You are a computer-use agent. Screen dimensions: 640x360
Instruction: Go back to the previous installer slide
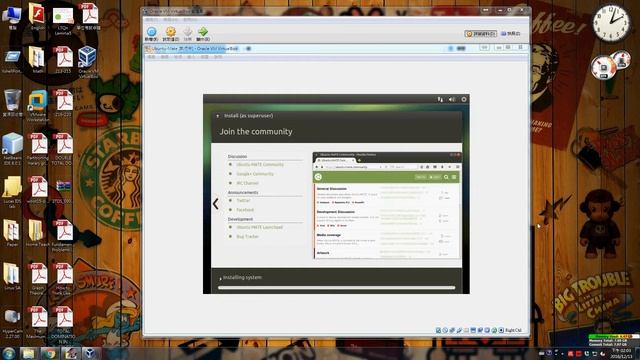(x=216, y=204)
